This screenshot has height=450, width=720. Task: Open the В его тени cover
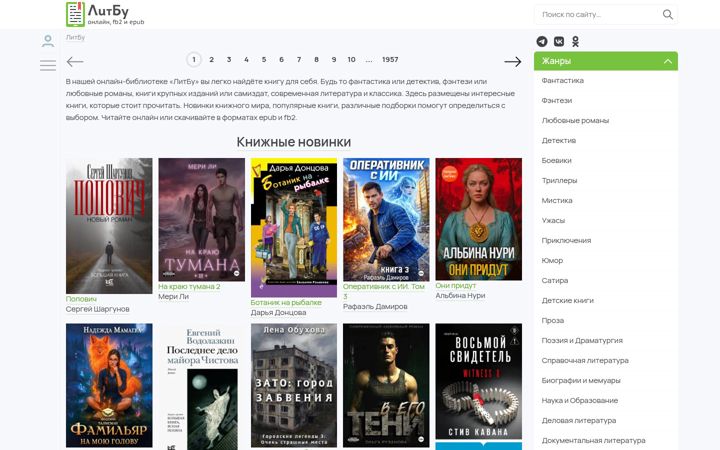[386, 385]
